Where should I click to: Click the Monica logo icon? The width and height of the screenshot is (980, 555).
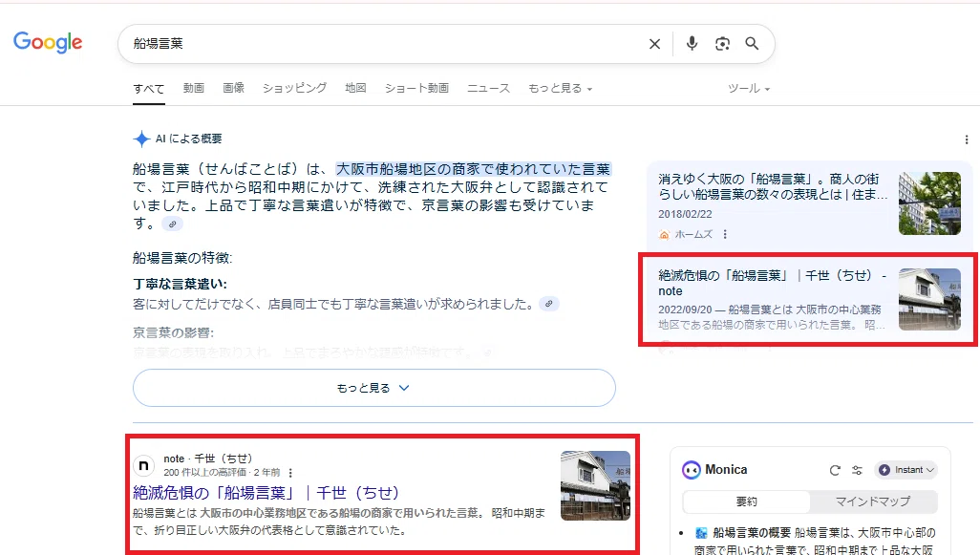692,469
